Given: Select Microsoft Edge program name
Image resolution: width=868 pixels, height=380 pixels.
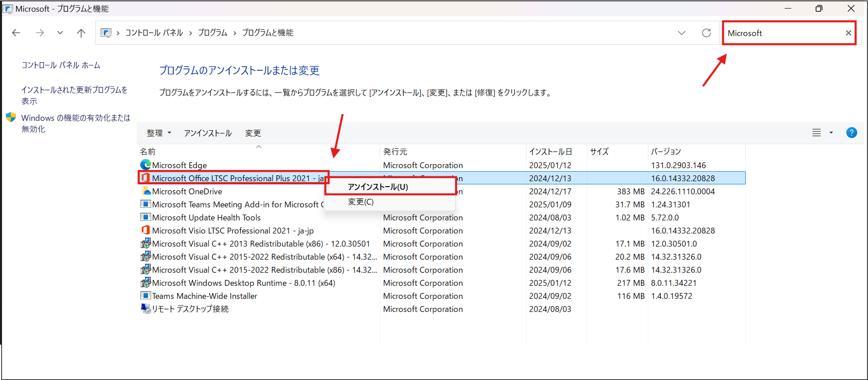Looking at the screenshot, I should tap(179, 165).
